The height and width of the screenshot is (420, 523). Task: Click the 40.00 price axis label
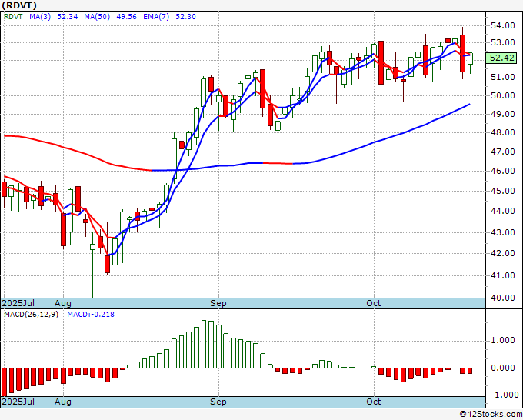point(502,298)
